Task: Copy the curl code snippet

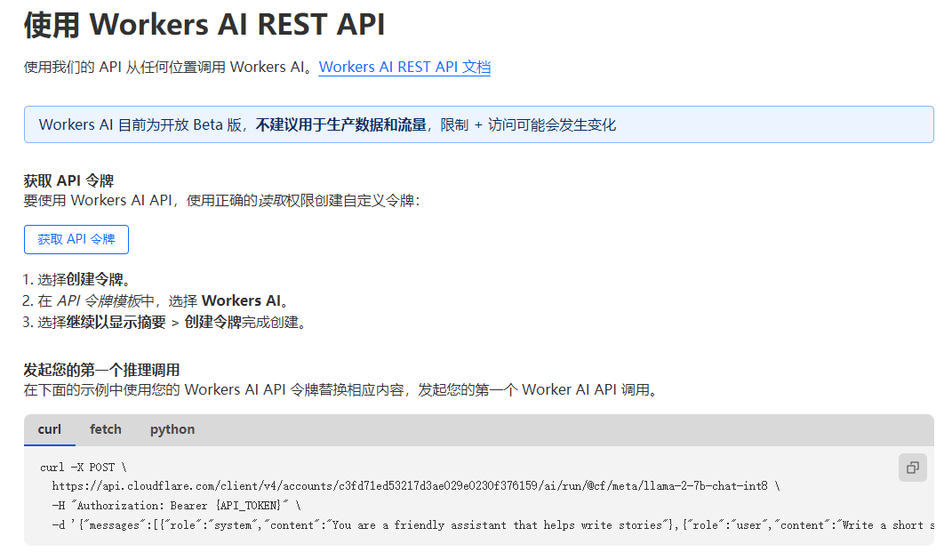Action: (913, 468)
